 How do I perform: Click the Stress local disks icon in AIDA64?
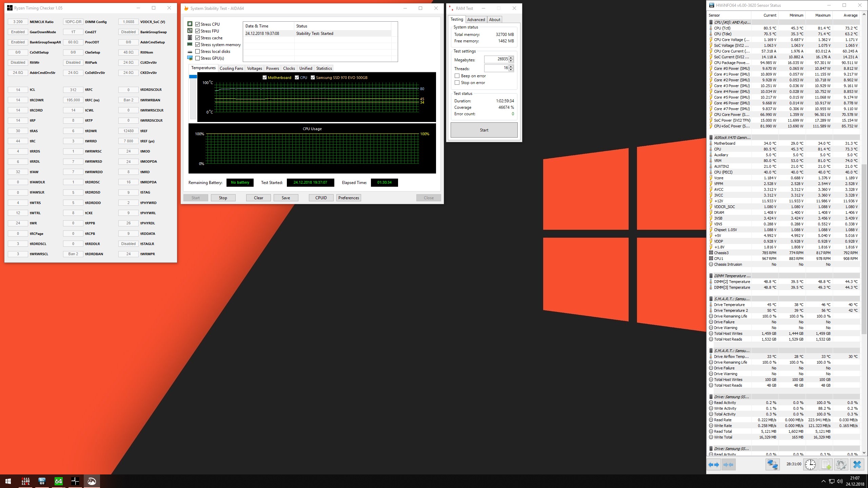coord(190,51)
